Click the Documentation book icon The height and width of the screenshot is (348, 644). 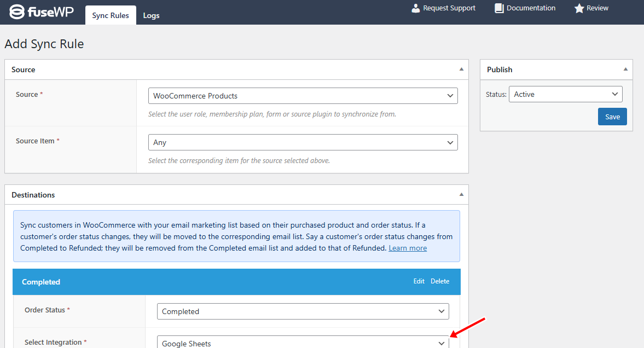coord(499,8)
